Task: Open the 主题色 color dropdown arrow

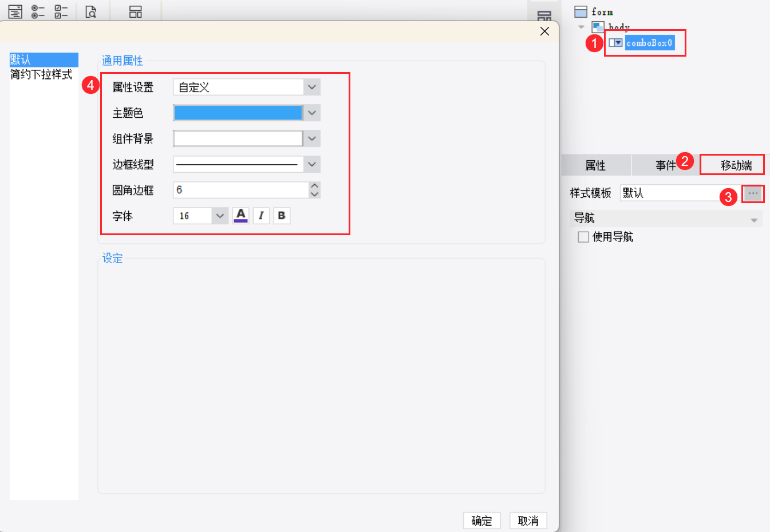Action: [x=311, y=113]
